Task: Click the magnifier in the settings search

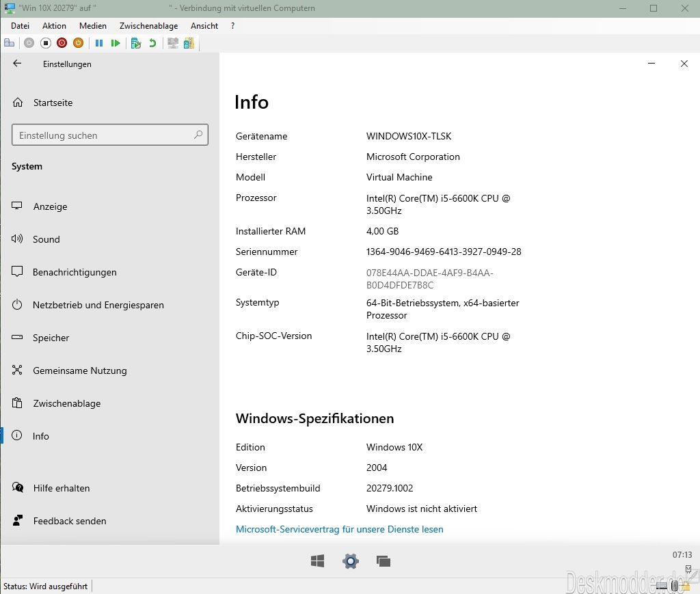Action: pyautogui.click(x=198, y=135)
